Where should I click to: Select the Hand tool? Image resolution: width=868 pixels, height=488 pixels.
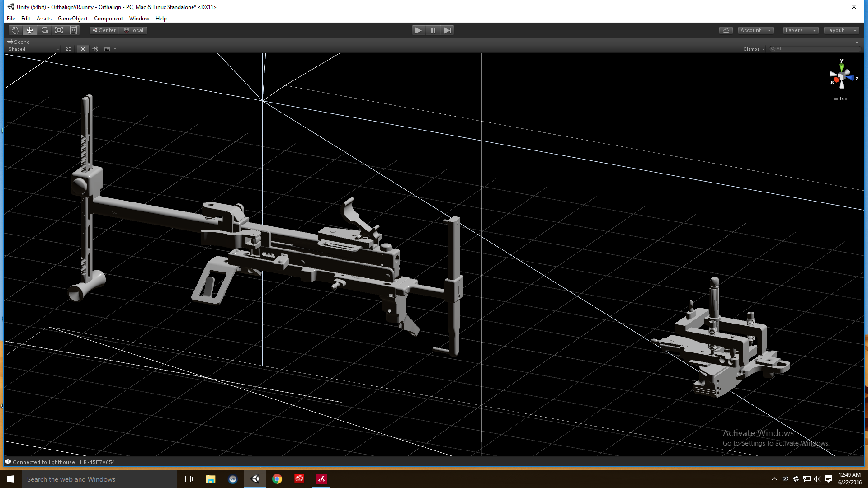16,30
